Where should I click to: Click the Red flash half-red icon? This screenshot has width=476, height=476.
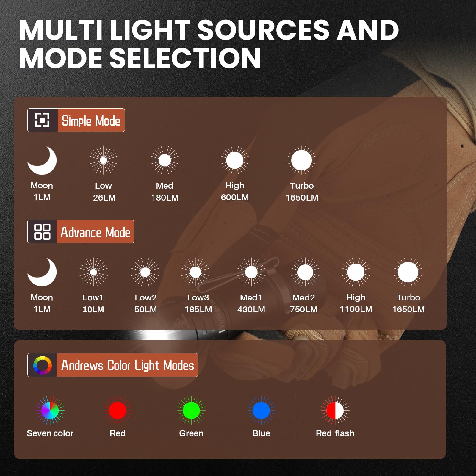(335, 411)
